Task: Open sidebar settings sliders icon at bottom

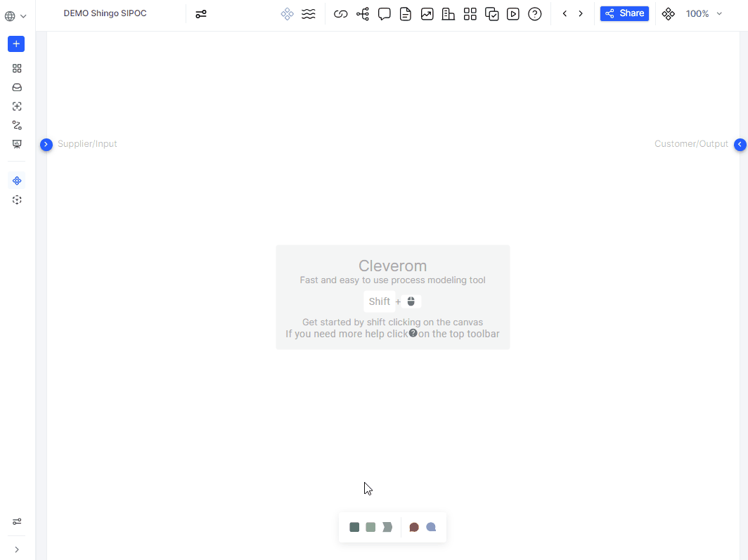Action: [17, 522]
